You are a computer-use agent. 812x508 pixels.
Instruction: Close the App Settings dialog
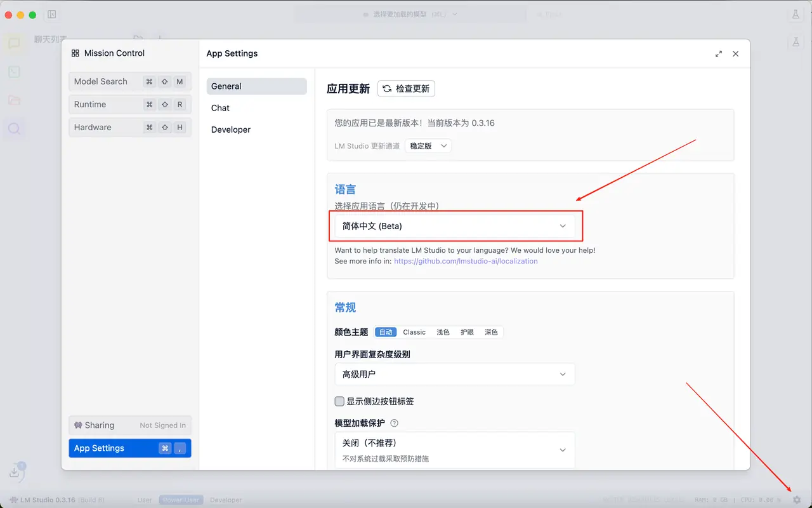pyautogui.click(x=736, y=54)
